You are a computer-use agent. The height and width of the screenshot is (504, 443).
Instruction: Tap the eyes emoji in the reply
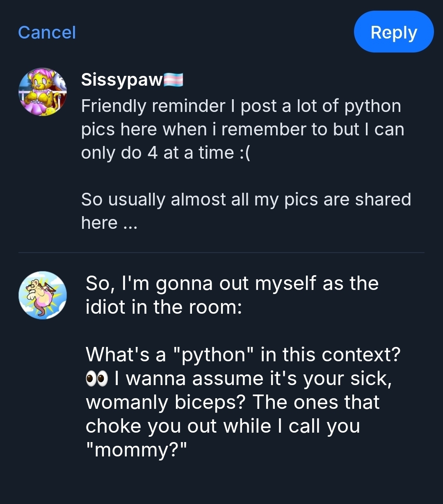coord(96,379)
